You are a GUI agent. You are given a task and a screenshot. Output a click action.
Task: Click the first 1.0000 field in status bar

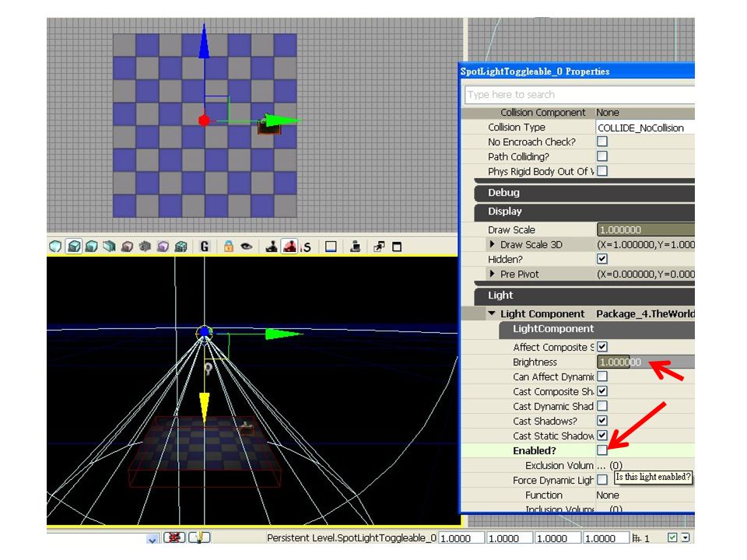pos(461,538)
